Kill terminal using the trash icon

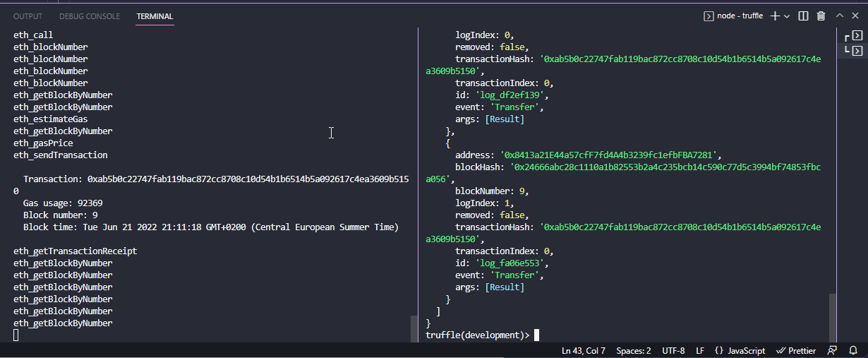pyautogui.click(x=821, y=16)
